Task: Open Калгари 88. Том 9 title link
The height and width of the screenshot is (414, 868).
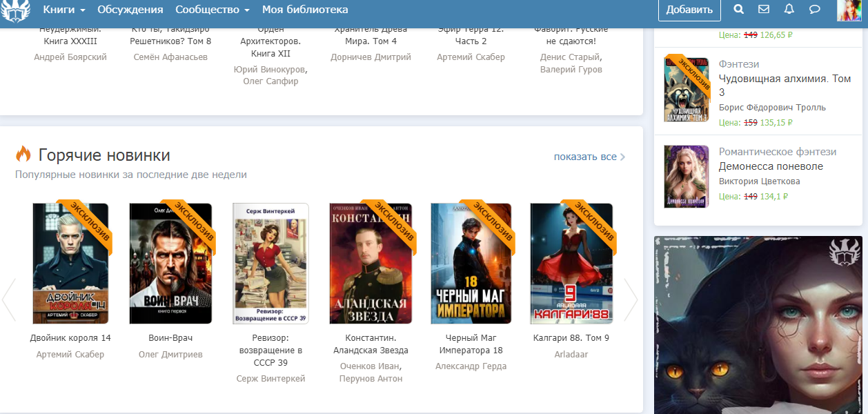Action: pos(571,338)
